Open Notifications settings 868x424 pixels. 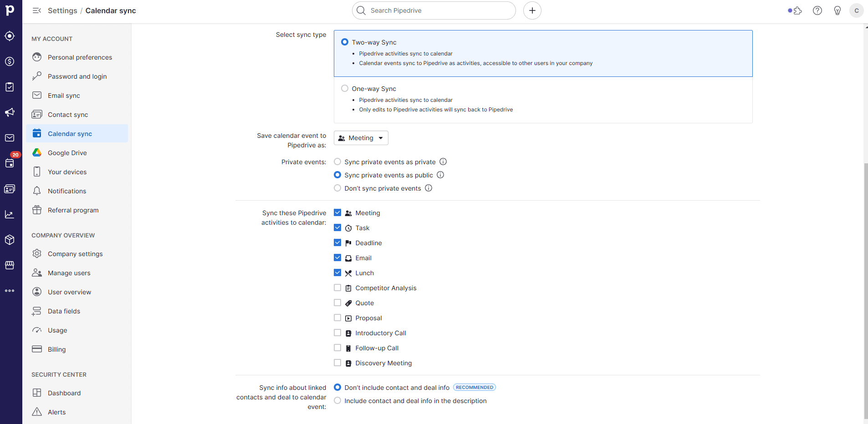(77, 191)
